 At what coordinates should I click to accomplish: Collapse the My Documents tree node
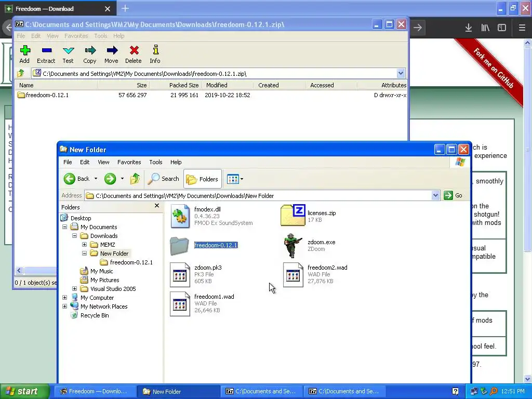tap(65, 227)
